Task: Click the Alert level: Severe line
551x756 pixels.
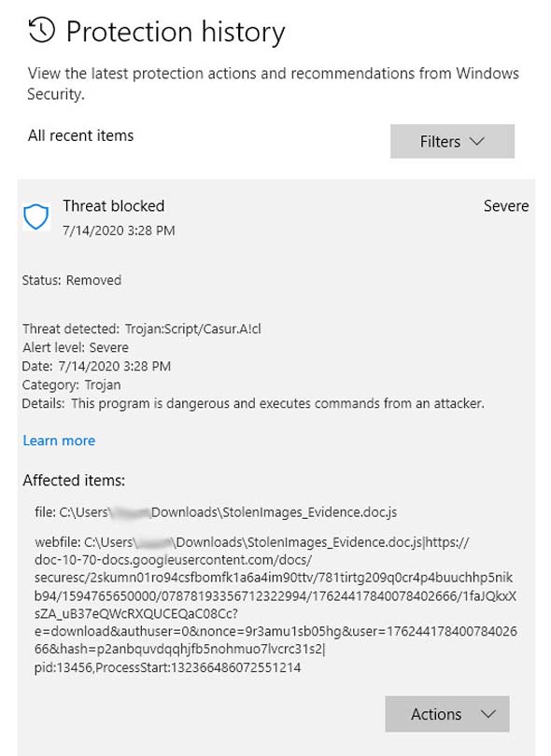Action: (76, 347)
